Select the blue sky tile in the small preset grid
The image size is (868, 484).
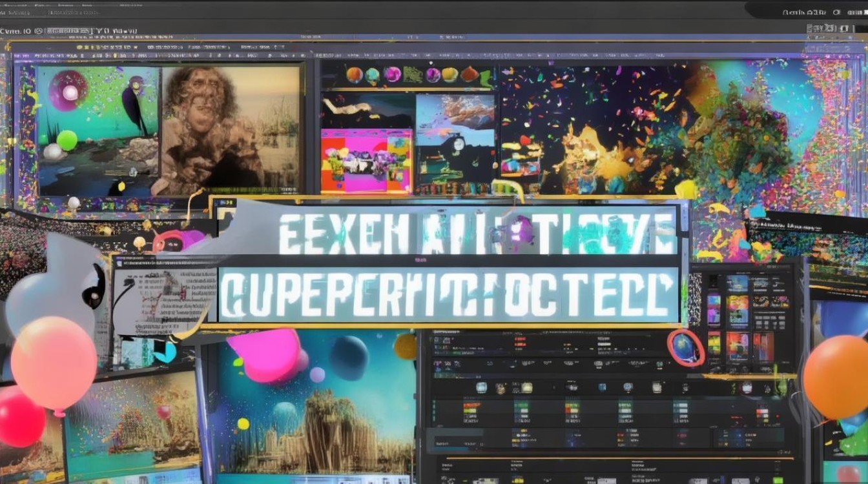point(738,284)
